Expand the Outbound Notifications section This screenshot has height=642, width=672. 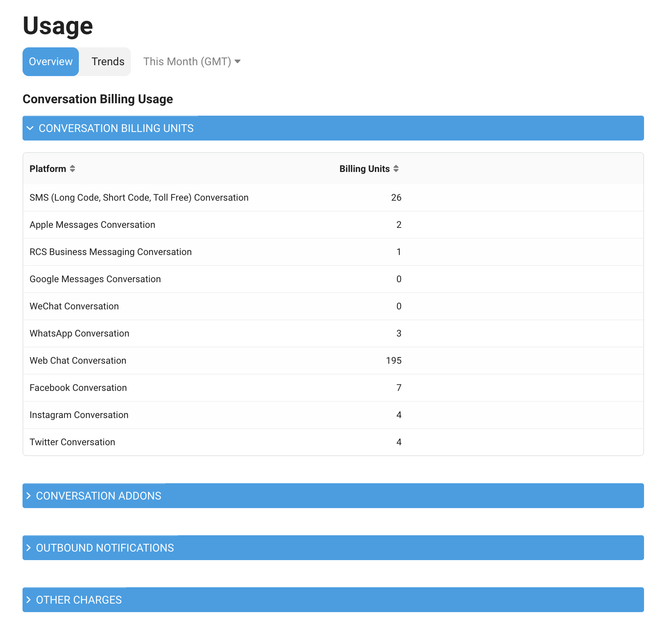[x=333, y=548]
